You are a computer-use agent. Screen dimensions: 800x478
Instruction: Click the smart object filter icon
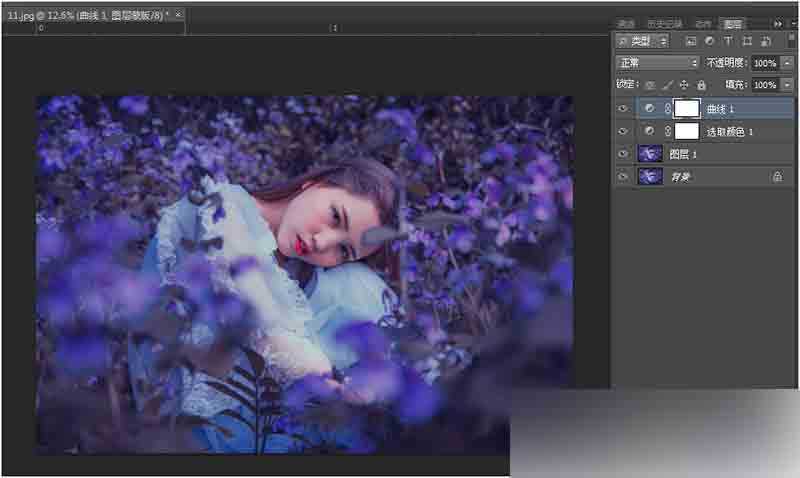tap(765, 41)
